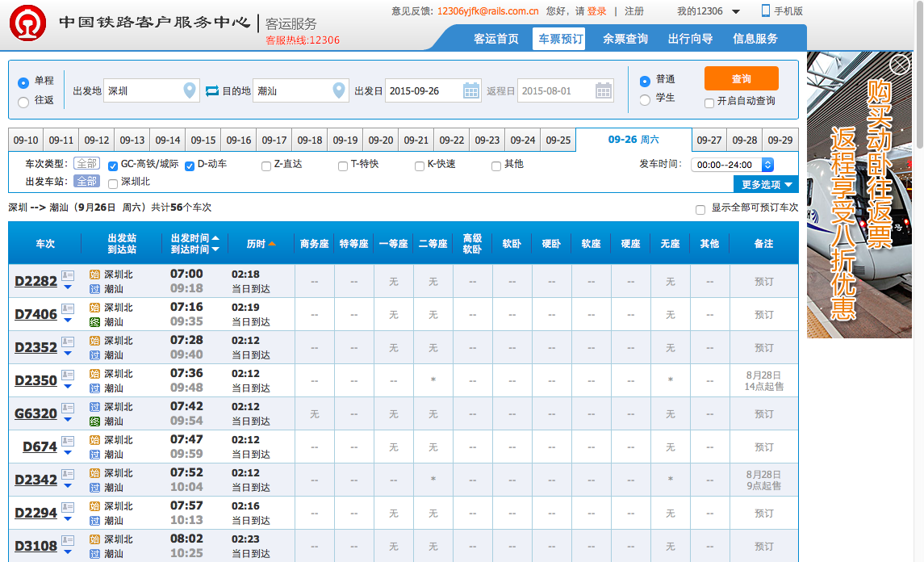The image size is (924, 562).
Task: Check the Z-直达 train type
Action: pyautogui.click(x=266, y=166)
